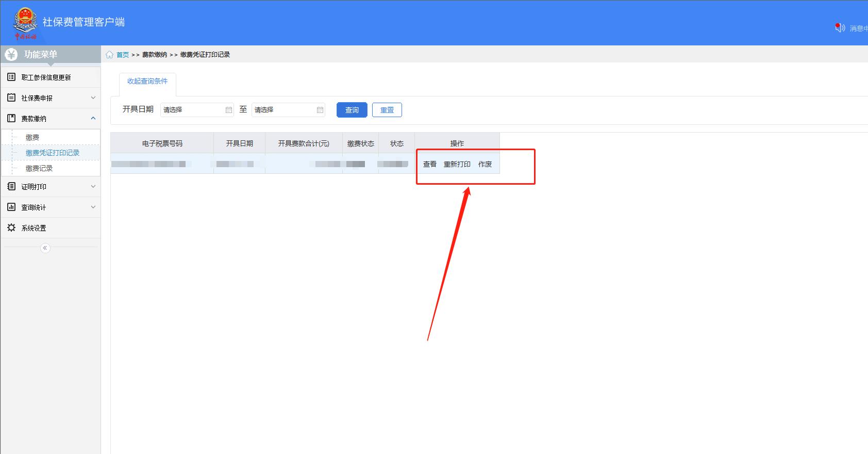This screenshot has width=868, height=454.
Task: Select 费款缴纳 menu item
Action: point(51,119)
